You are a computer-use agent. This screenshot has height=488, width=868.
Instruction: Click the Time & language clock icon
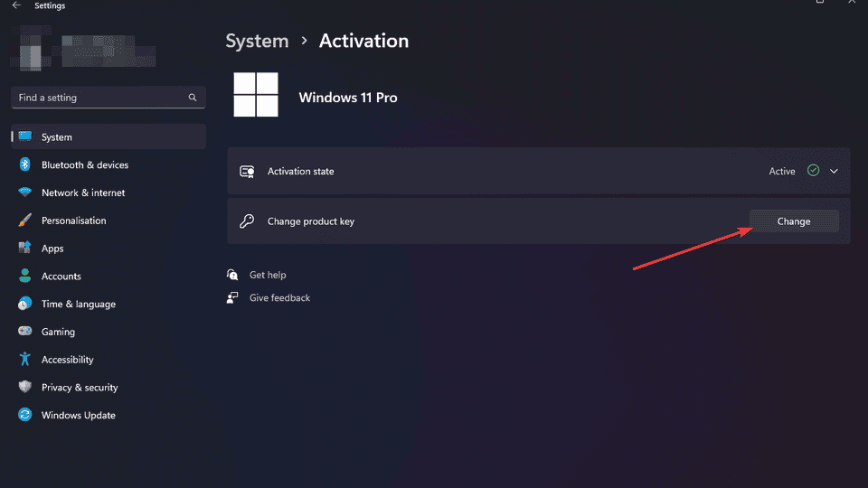25,304
